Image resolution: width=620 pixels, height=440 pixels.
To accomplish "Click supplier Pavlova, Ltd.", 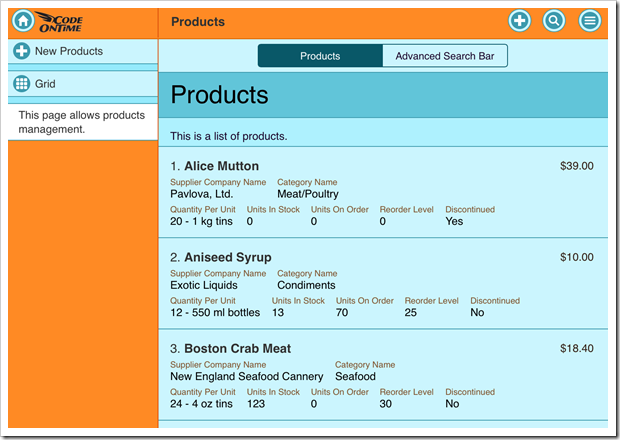I will 202,194.
